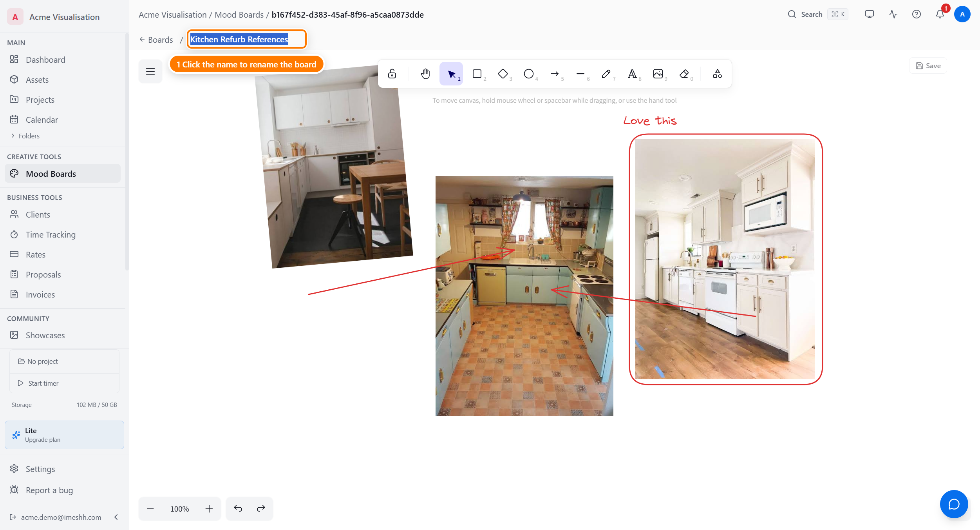Select the 'Love this' handwritten text
Viewport: 980px width, 530px height.
[650, 120]
